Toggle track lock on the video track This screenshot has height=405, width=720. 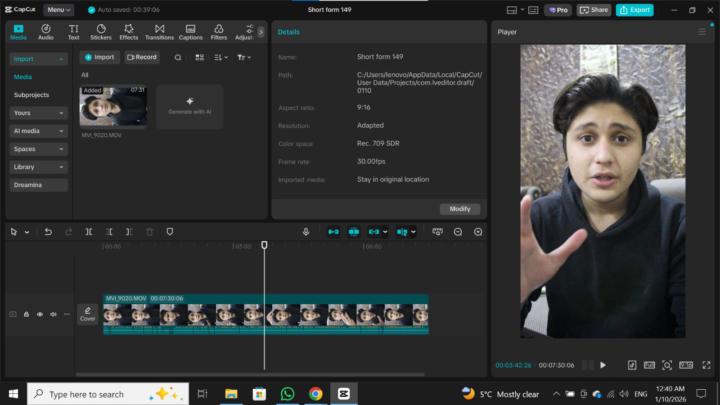26,314
